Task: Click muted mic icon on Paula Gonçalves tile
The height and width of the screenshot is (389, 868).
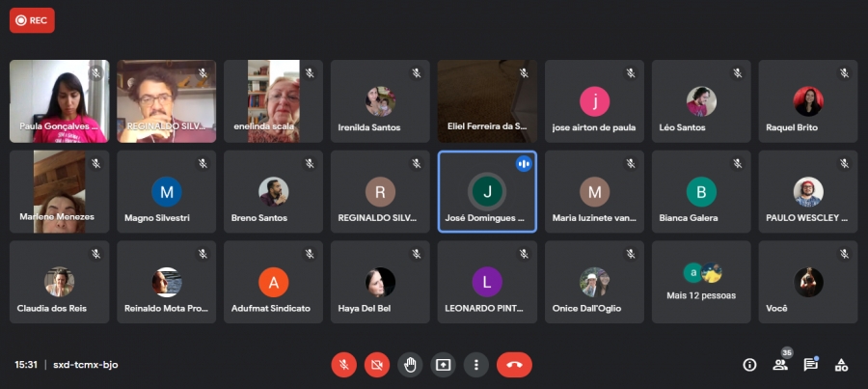Action: [95, 73]
